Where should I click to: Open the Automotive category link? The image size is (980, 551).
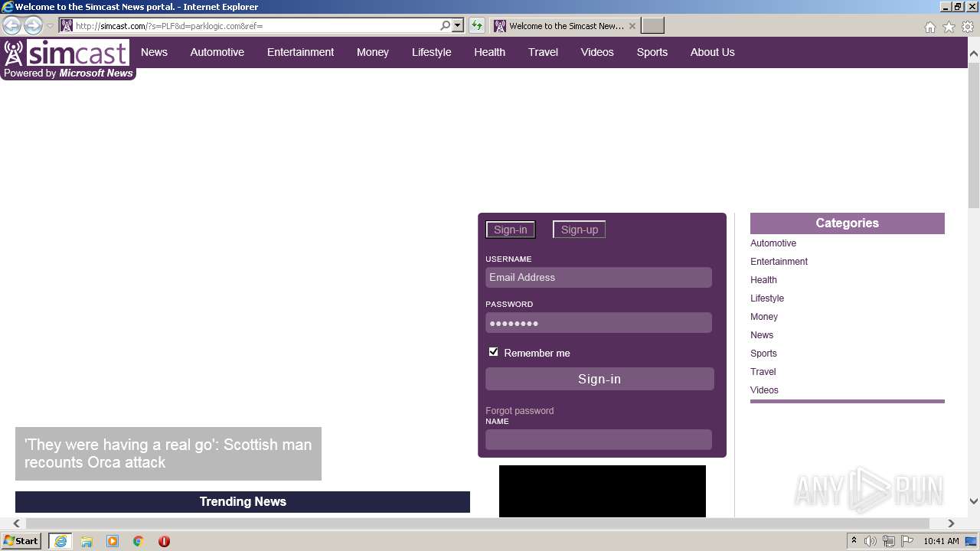coord(773,243)
